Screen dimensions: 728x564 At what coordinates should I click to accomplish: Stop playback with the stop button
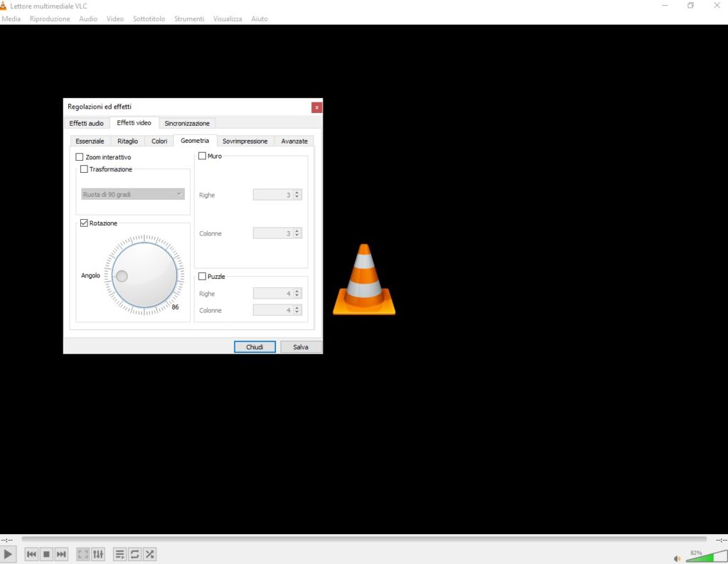(46, 554)
